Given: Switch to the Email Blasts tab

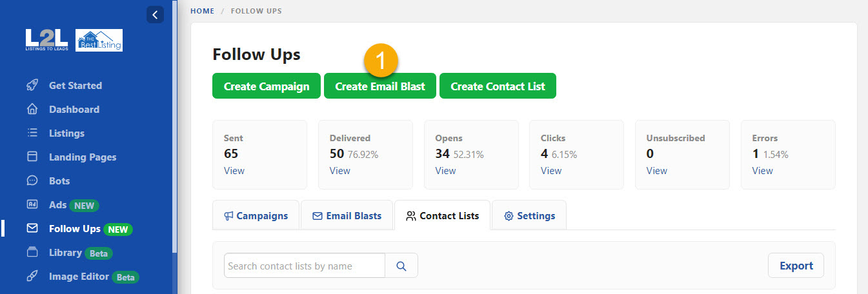Looking at the screenshot, I should click(x=347, y=215).
